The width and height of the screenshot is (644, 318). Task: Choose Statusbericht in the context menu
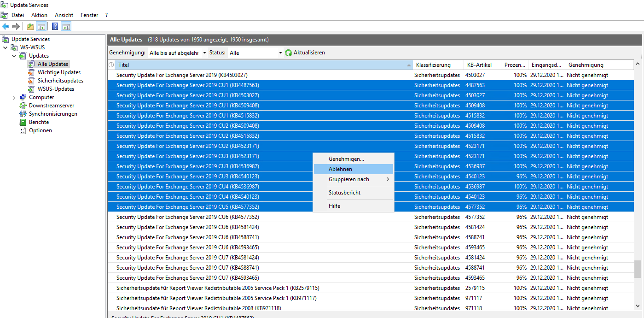coord(354,193)
